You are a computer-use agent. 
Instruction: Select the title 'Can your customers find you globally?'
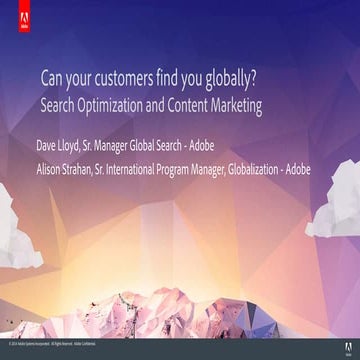pyautogui.click(x=148, y=80)
